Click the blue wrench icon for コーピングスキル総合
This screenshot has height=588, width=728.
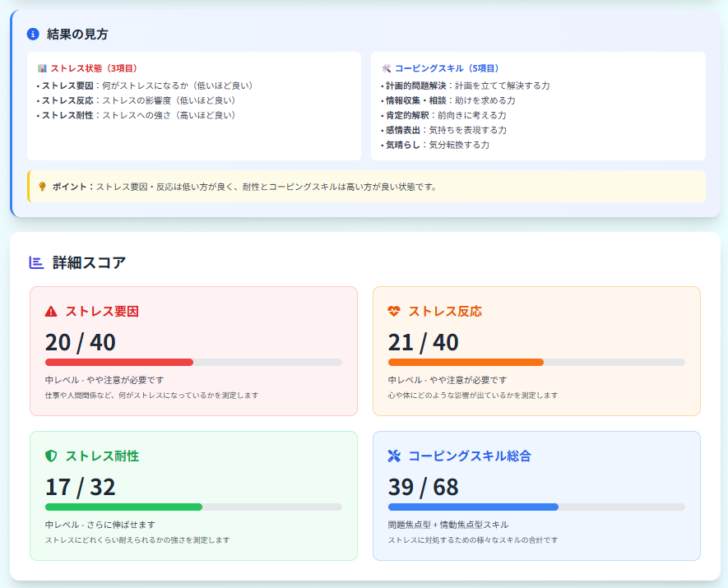[394, 456]
